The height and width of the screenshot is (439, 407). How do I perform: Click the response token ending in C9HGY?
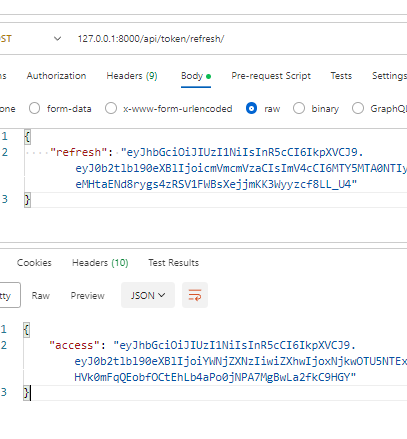pyautogui.click(x=215, y=377)
